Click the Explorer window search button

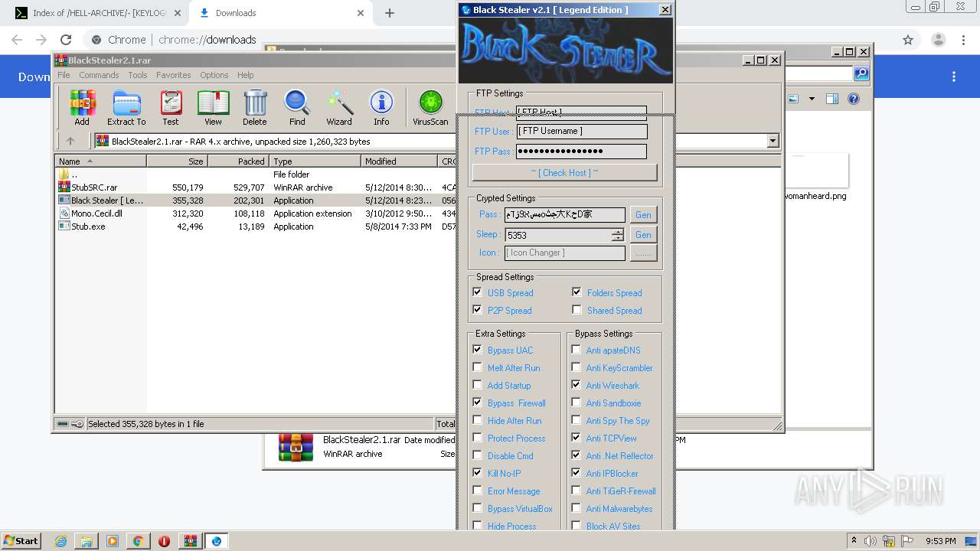(861, 73)
